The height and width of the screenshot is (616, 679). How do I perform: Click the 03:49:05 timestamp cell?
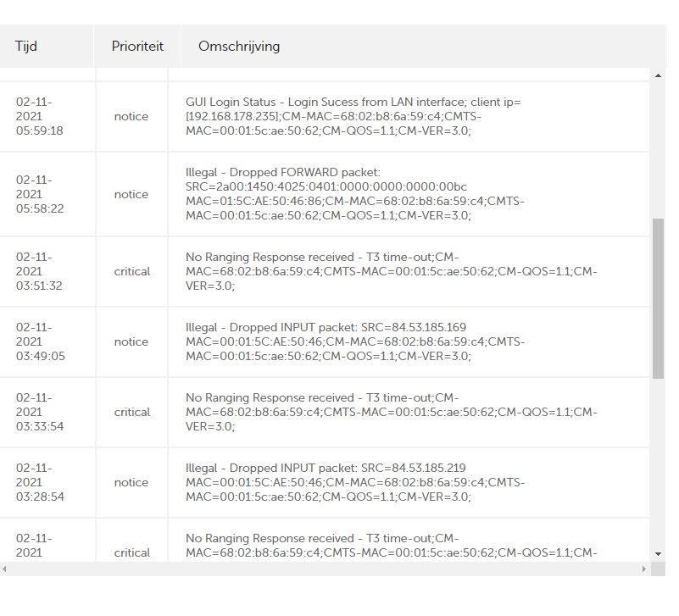pyautogui.click(x=40, y=341)
